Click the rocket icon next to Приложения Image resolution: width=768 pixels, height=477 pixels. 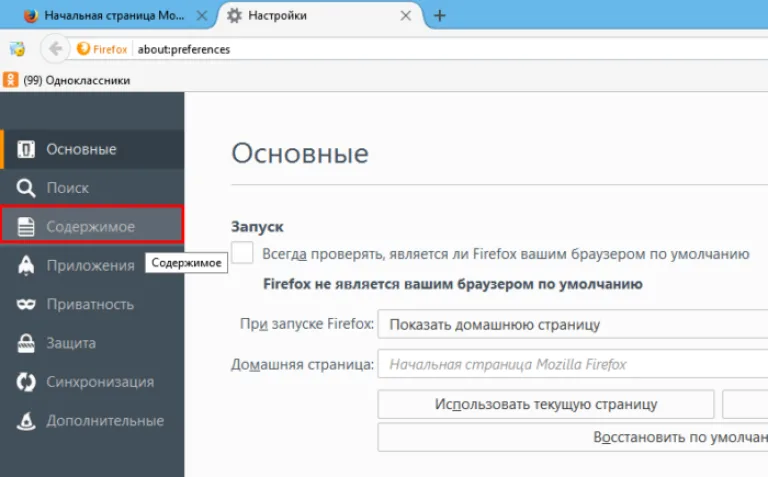26,265
